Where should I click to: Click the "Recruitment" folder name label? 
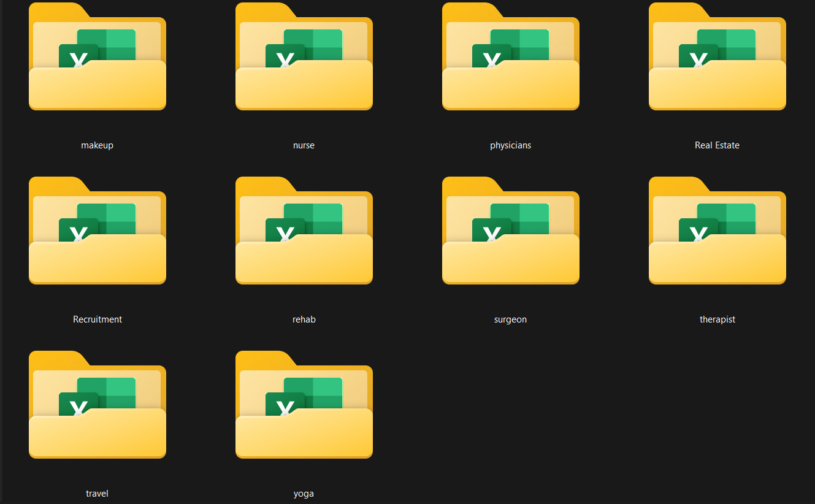(x=98, y=319)
